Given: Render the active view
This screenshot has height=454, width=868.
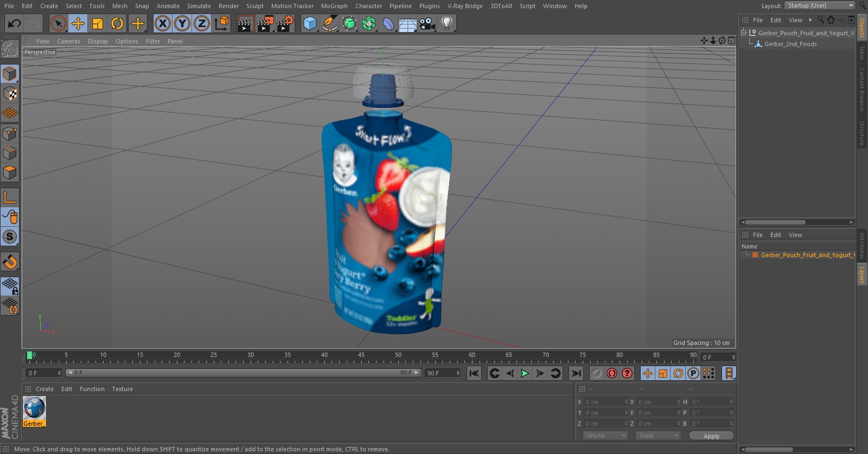Looking at the screenshot, I should coord(245,23).
